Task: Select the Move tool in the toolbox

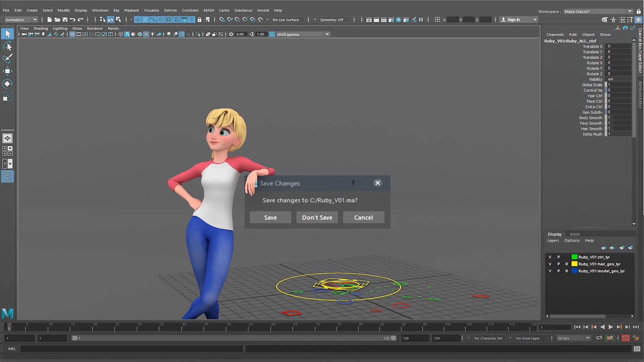Action: point(7,71)
